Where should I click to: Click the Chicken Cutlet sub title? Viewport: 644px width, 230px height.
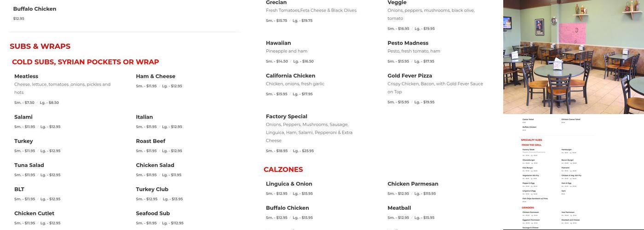[x=34, y=213]
